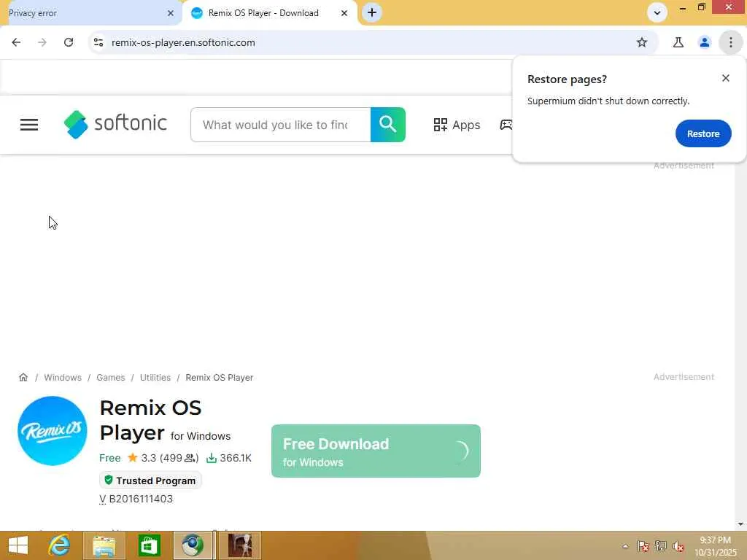Open the experiments flask icon
Viewport: 747px width, 560px height.
pos(678,42)
